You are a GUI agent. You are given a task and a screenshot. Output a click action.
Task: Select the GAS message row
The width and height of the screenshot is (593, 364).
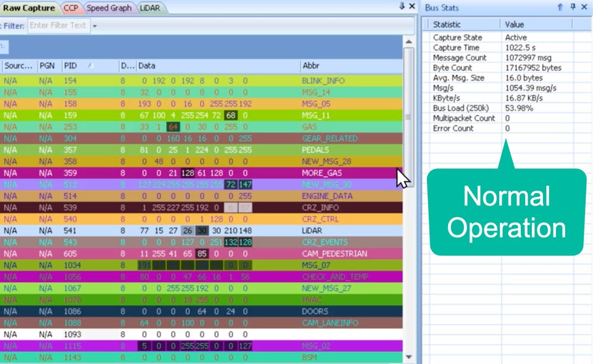pos(201,126)
